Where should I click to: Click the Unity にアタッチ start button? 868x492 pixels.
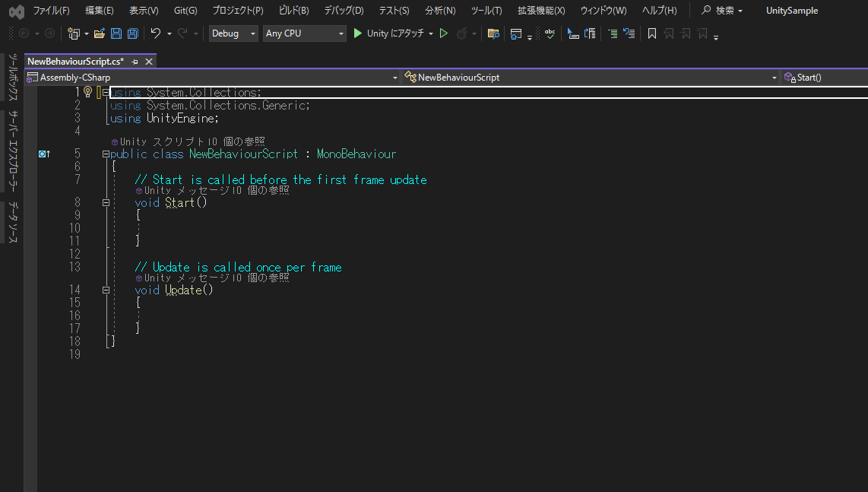388,33
